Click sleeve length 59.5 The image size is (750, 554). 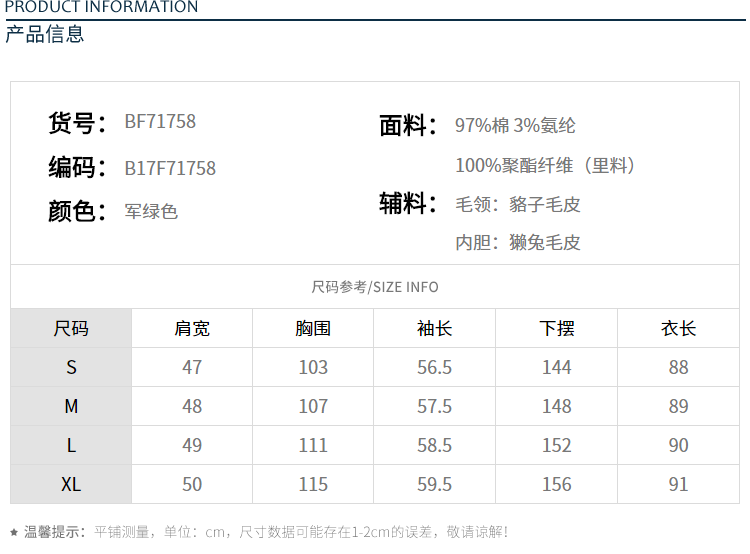[434, 484]
